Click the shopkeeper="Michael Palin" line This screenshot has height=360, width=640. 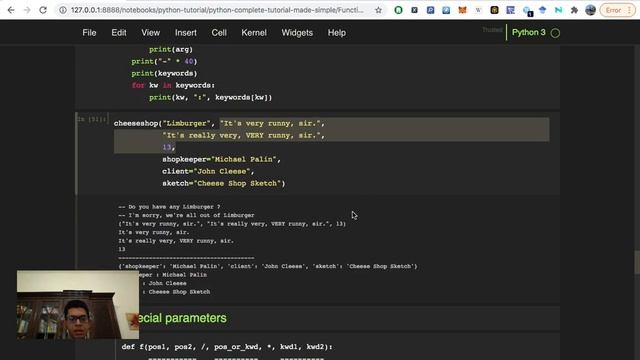tap(221, 159)
